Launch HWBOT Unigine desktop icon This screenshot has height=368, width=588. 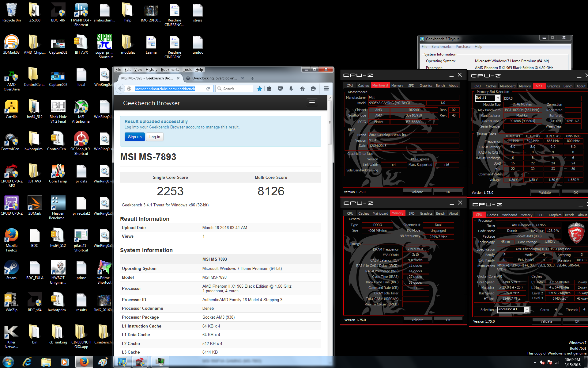tap(58, 272)
